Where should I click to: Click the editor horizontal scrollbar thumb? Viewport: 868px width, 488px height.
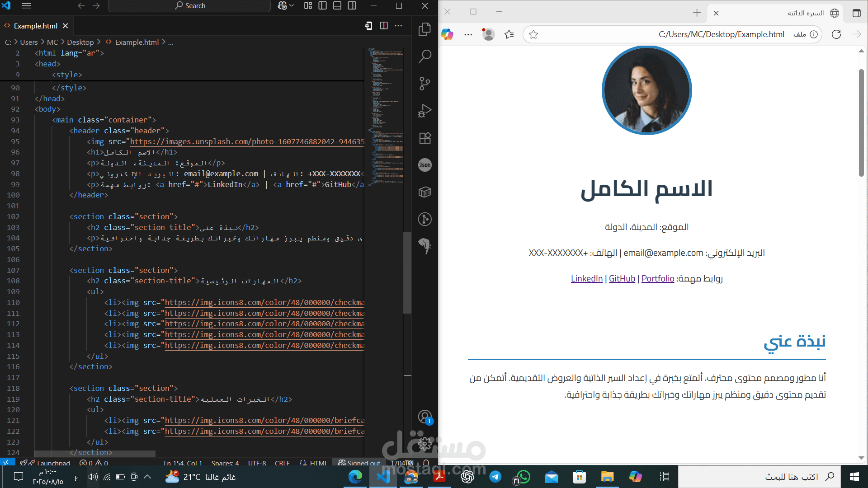pyautogui.click(x=95, y=453)
